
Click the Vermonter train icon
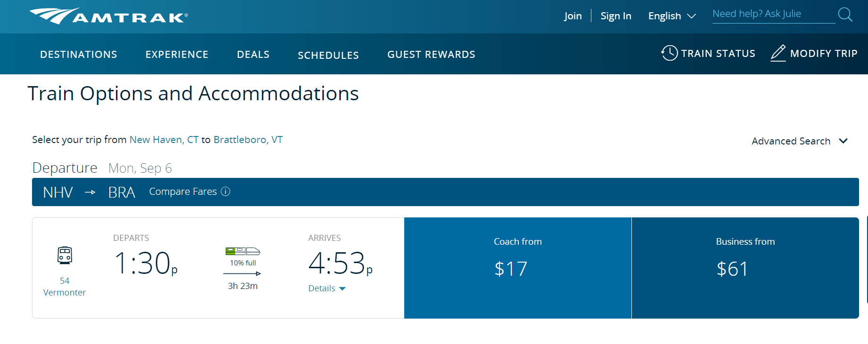[x=65, y=255]
